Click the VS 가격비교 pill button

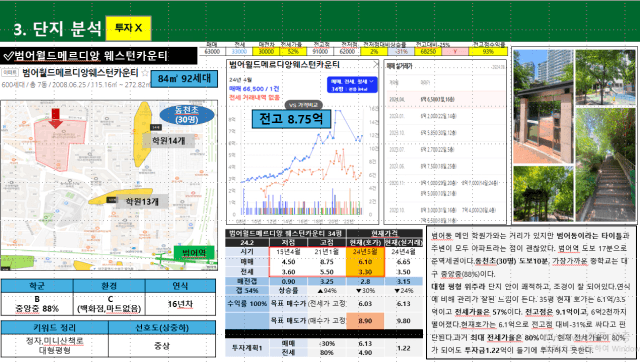pyautogui.click(x=304, y=105)
